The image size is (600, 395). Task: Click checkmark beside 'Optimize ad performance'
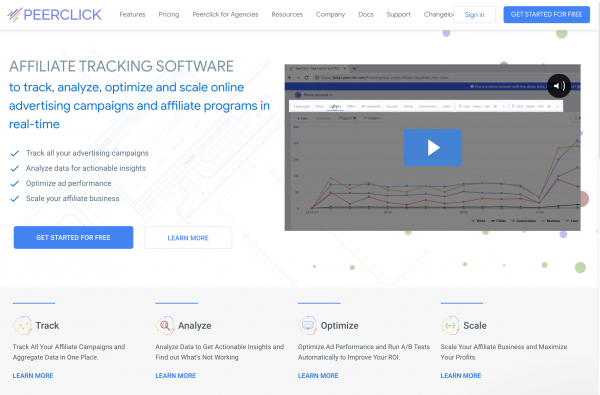pyautogui.click(x=15, y=184)
